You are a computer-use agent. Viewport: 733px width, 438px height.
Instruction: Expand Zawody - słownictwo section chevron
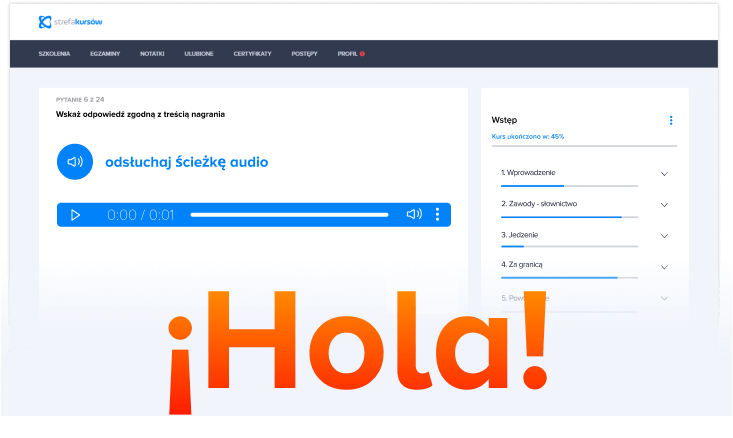664,204
